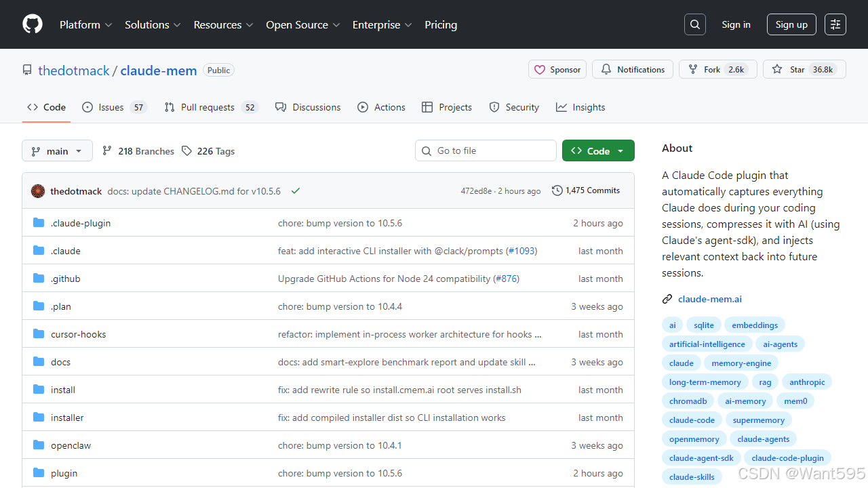The height and width of the screenshot is (488, 868).
Task: Go to the GitHub homepage logo
Action: click(33, 24)
